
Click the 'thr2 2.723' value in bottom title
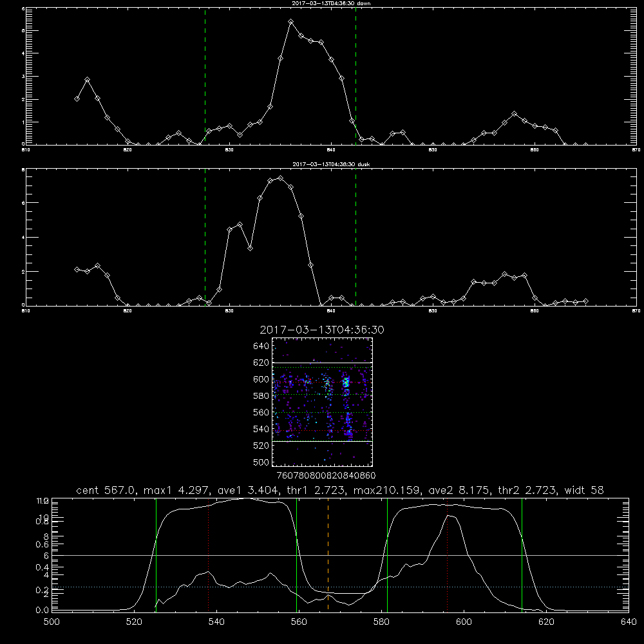527,490
